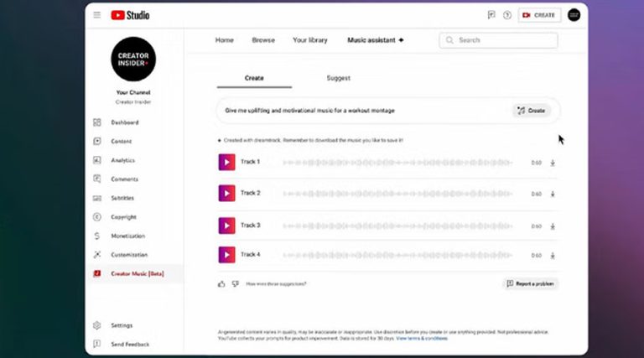Click Report a problem button
Image resolution: width=644 pixels, height=358 pixels.
pos(531,283)
